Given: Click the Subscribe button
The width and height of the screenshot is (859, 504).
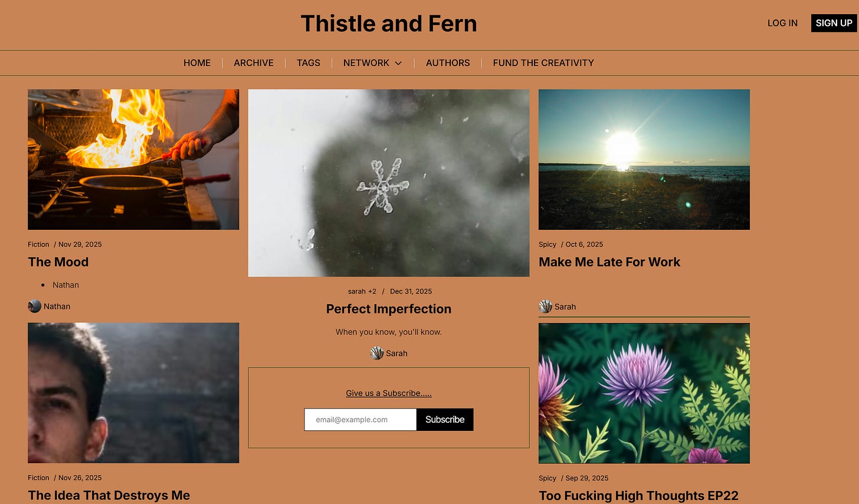Looking at the screenshot, I should coord(445,420).
